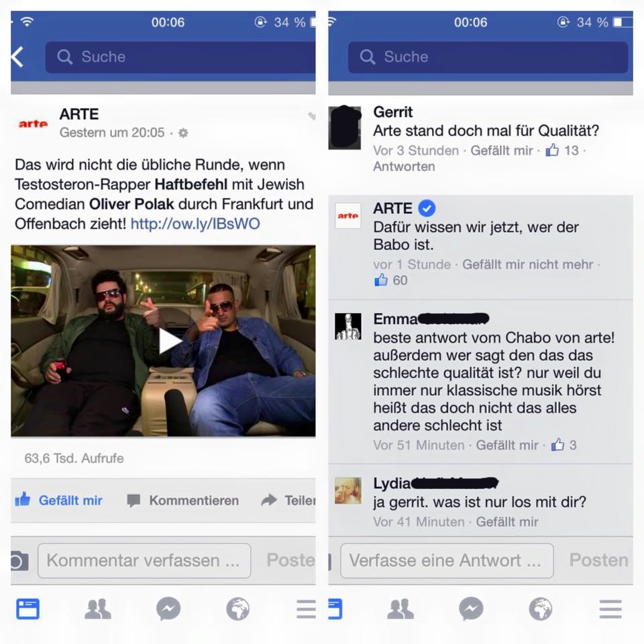Tap the camera icon beside comment field
This screenshot has width=644, height=644.
tap(19, 561)
